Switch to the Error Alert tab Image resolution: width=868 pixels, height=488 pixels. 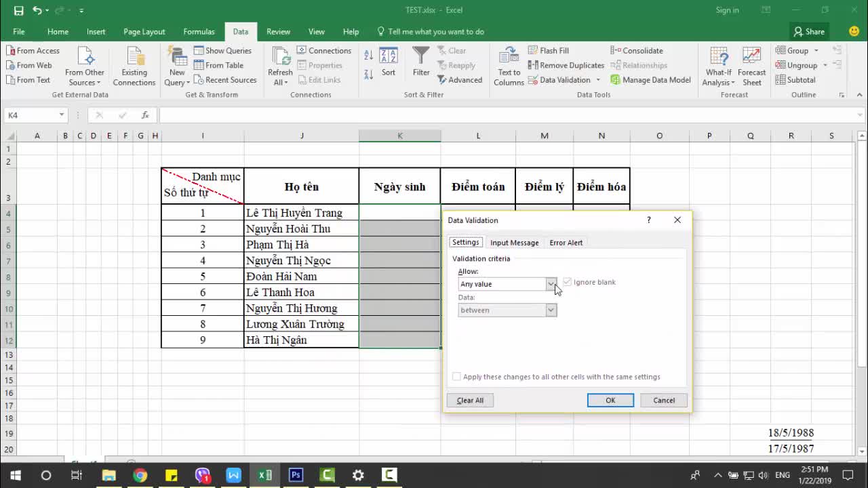566,243
